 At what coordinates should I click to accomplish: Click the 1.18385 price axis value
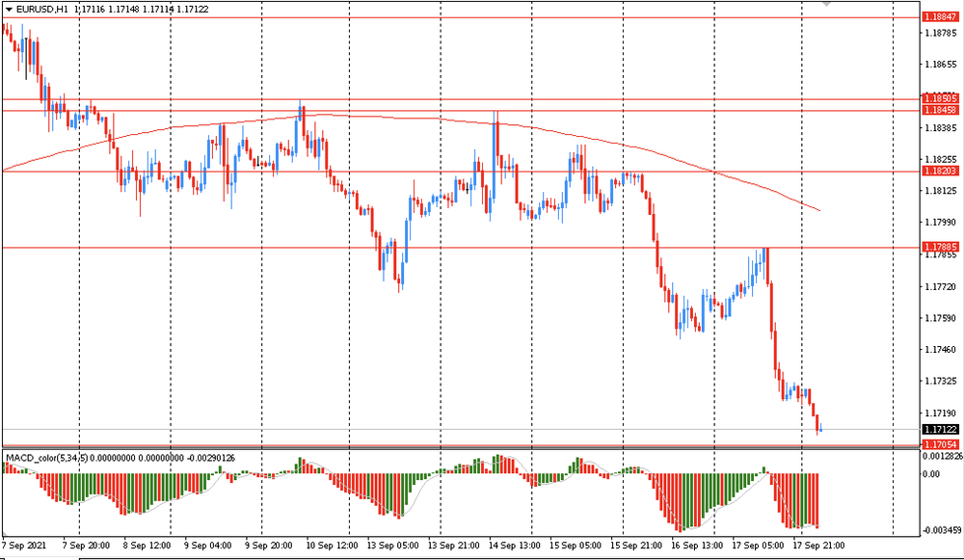tap(941, 128)
